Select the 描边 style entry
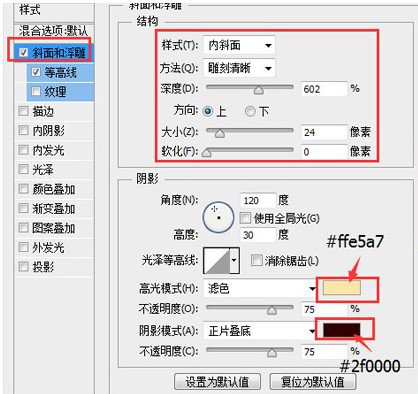This screenshot has width=418, height=394. (x=44, y=111)
